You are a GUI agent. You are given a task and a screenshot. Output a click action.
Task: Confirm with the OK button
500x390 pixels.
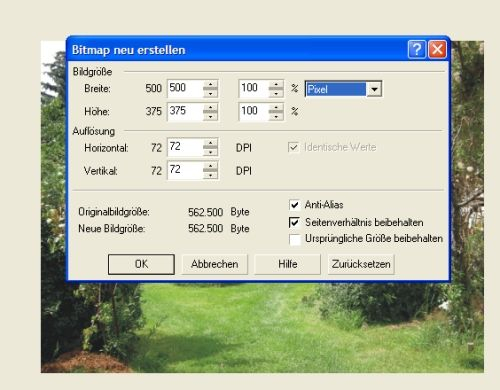[x=141, y=264]
